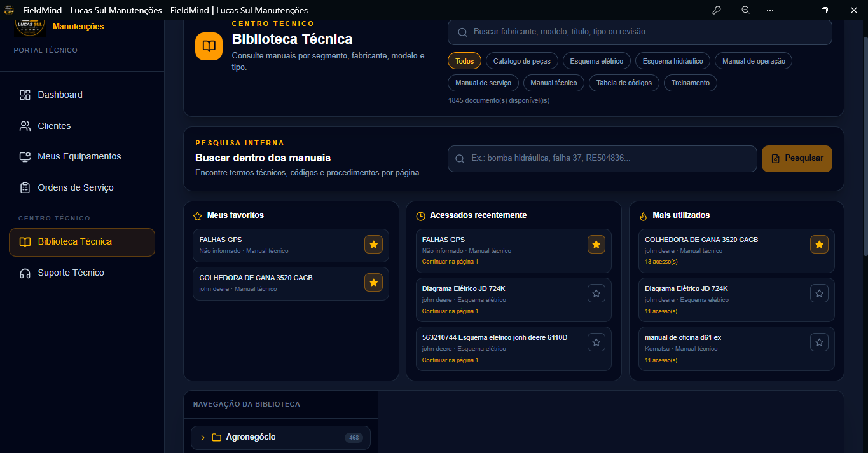Filter by Esquema hidráulico
Image resolution: width=868 pixels, height=453 pixels.
point(673,61)
